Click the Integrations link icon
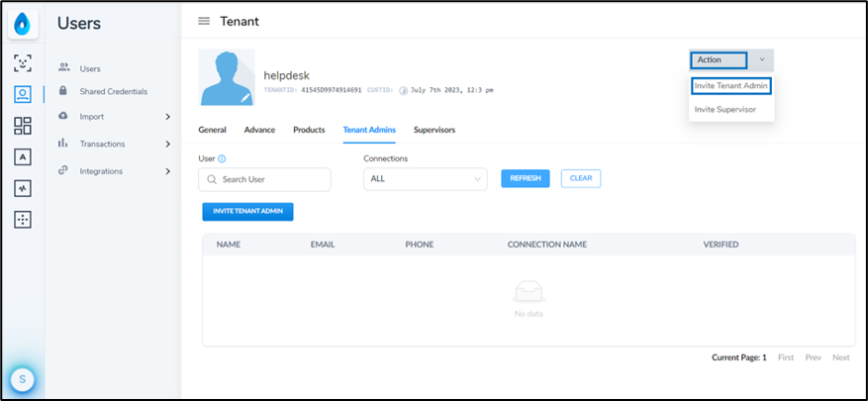This screenshot has width=868, height=401. tap(63, 170)
